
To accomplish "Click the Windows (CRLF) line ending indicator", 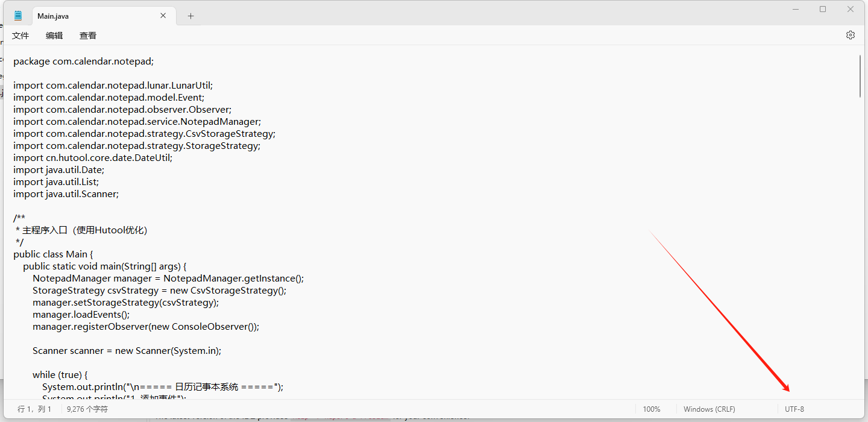I will coord(709,409).
